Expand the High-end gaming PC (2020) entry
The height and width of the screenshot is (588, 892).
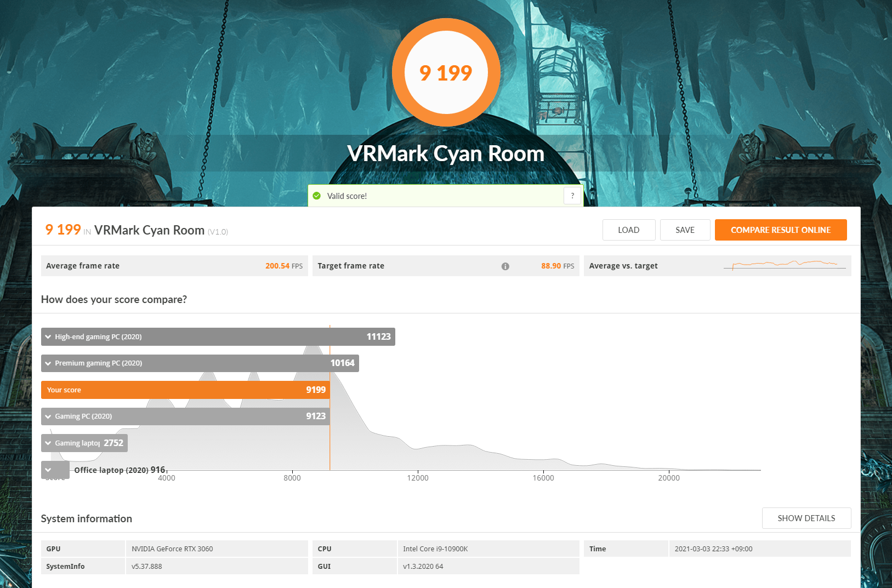pos(48,337)
